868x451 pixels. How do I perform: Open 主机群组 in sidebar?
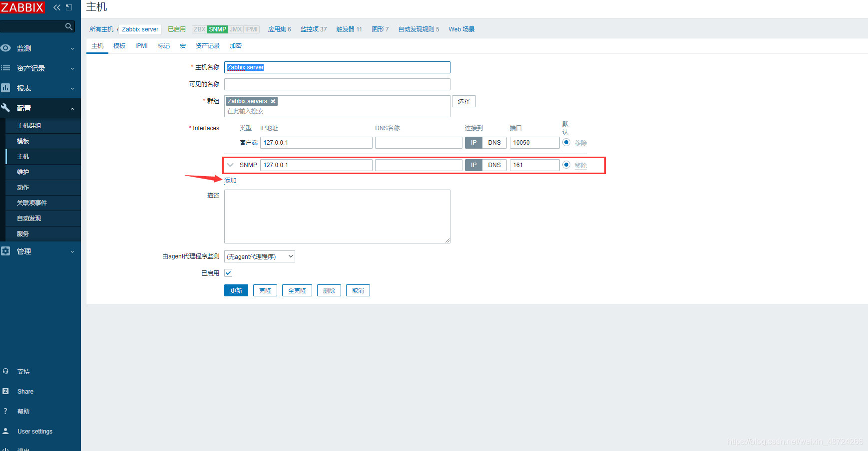[43, 126]
